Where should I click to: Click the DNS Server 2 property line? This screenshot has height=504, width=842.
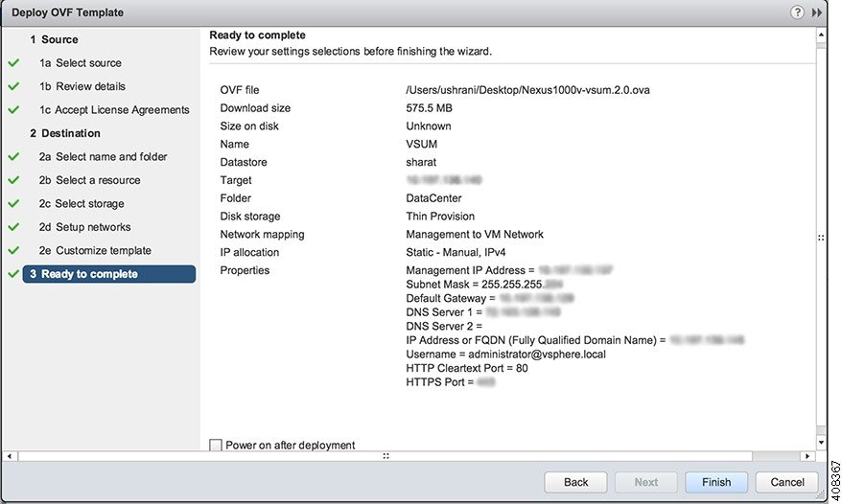[444, 327]
